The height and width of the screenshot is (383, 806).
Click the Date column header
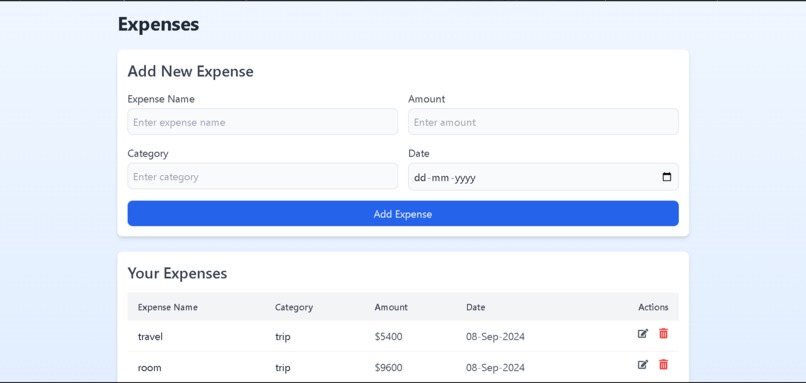click(475, 307)
